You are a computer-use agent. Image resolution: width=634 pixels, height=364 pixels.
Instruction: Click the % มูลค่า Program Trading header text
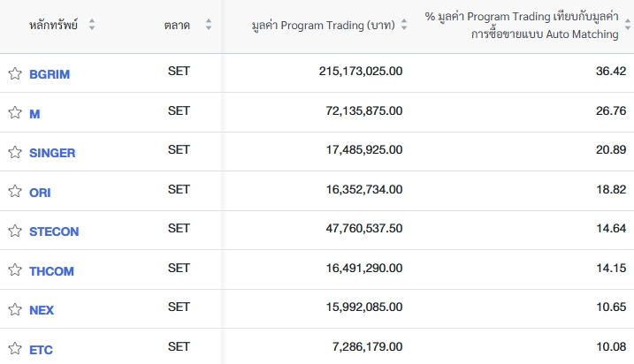pyautogui.click(x=522, y=25)
